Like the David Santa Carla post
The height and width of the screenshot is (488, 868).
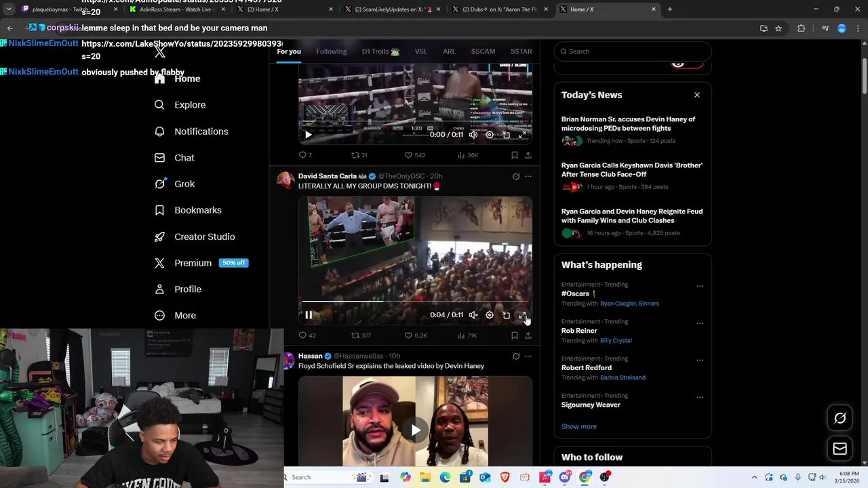point(416,335)
